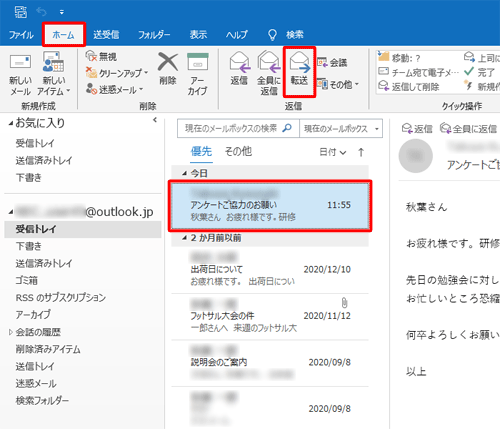The height and width of the screenshot is (429, 500).
Task: Open the 現在のメールボックス scope dropdown
Action: [341, 128]
